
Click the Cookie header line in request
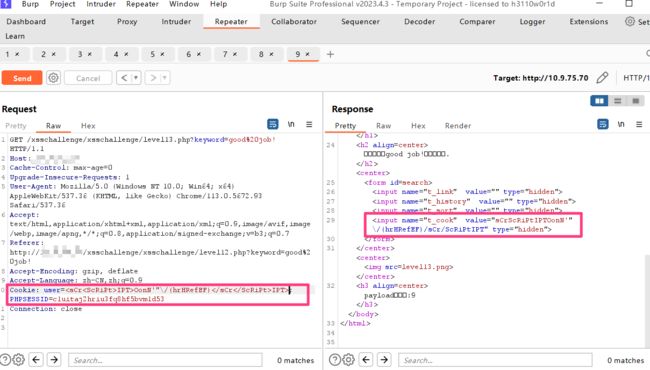[149, 290]
